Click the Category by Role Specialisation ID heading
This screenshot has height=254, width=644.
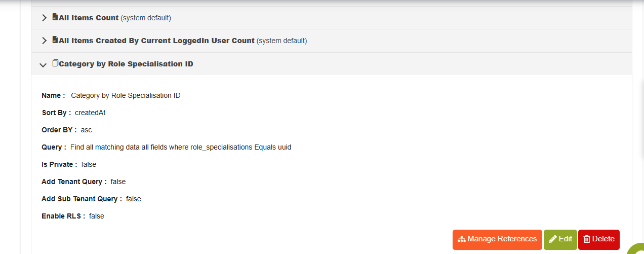[x=126, y=64]
